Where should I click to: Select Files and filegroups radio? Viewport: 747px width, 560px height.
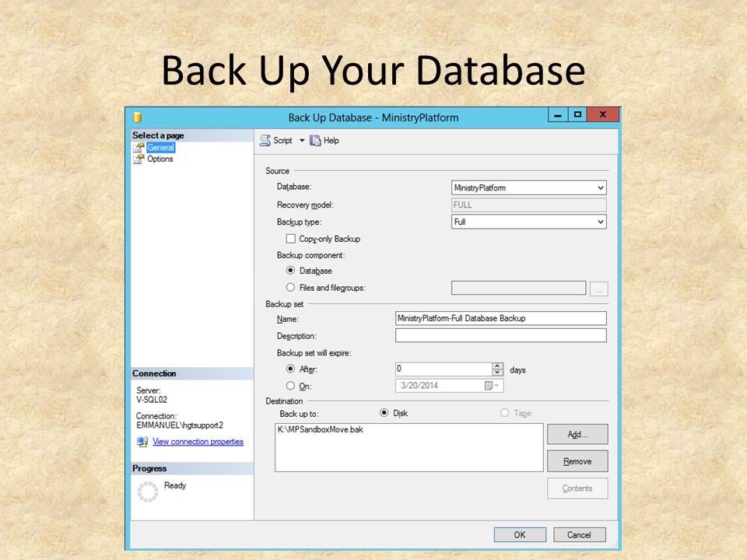click(x=290, y=287)
